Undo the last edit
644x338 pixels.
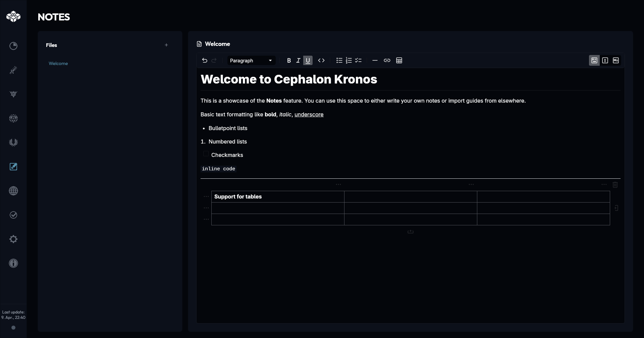[x=205, y=60]
